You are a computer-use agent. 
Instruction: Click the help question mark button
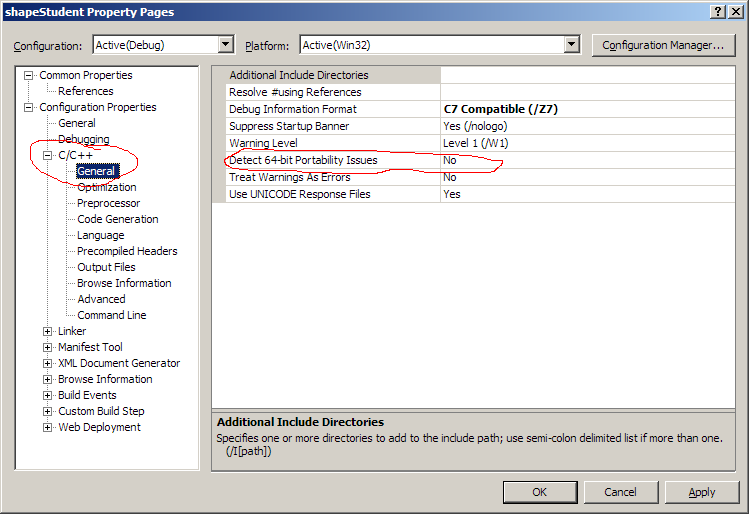[x=718, y=11]
